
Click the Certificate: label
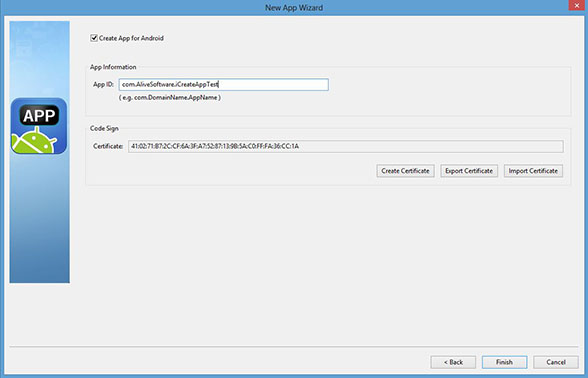coord(108,146)
